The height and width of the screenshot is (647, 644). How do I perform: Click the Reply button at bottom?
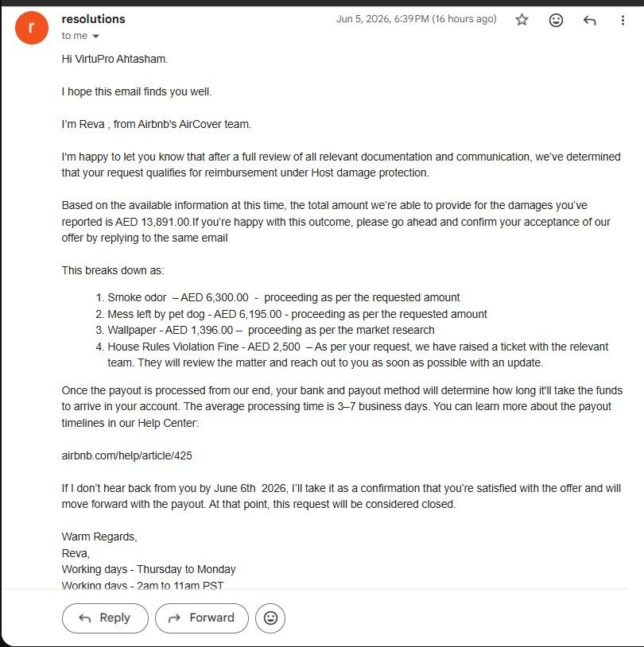(105, 618)
